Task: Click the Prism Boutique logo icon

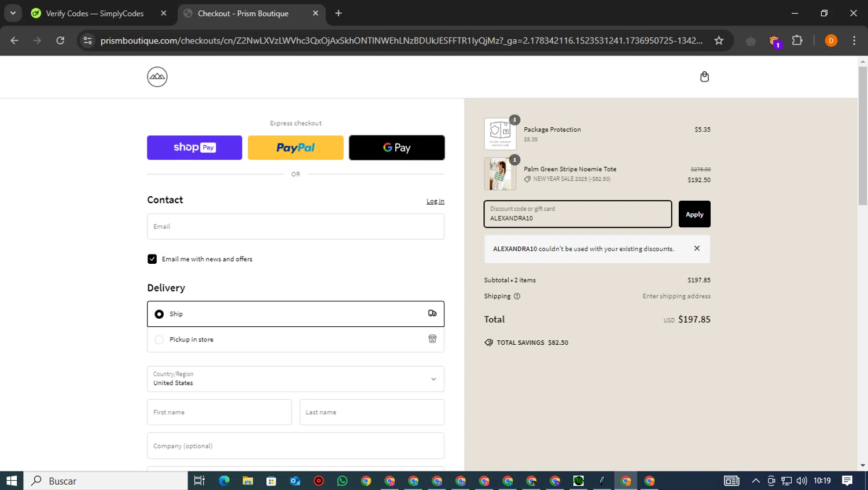Action: [x=157, y=76]
